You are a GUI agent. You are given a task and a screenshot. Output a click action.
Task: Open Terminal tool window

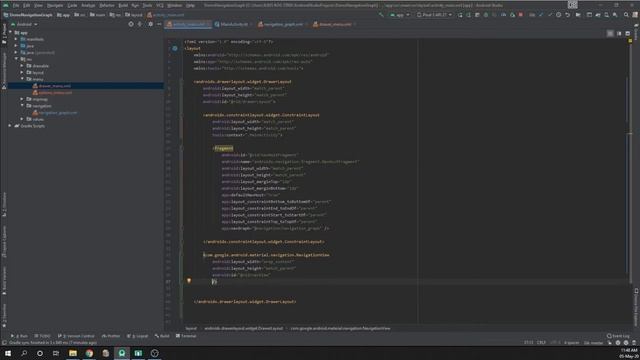[186, 336]
